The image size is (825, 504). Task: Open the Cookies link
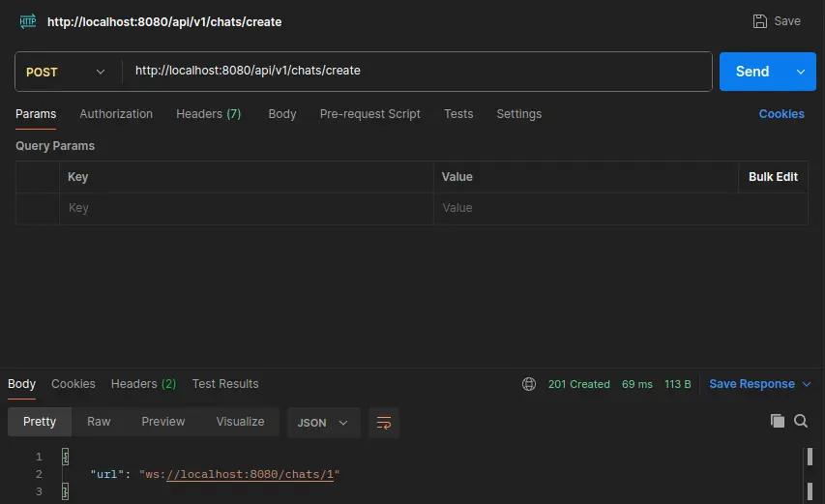tap(781, 114)
